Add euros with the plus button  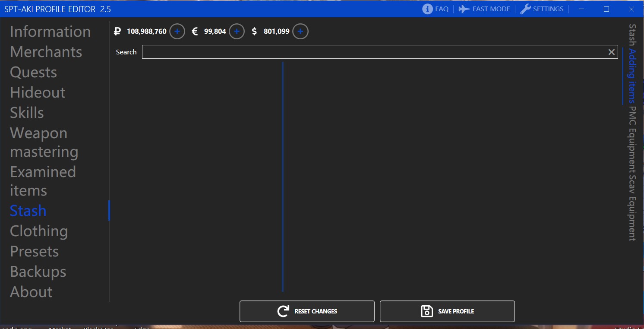click(236, 31)
